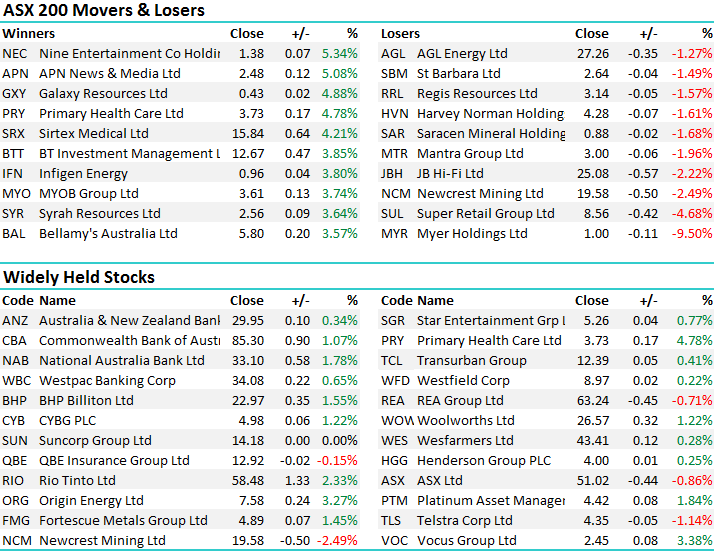This screenshot has width=714, height=552.
Task: Open AGL Energy Ltd in the Losers list
Action: coord(462,54)
